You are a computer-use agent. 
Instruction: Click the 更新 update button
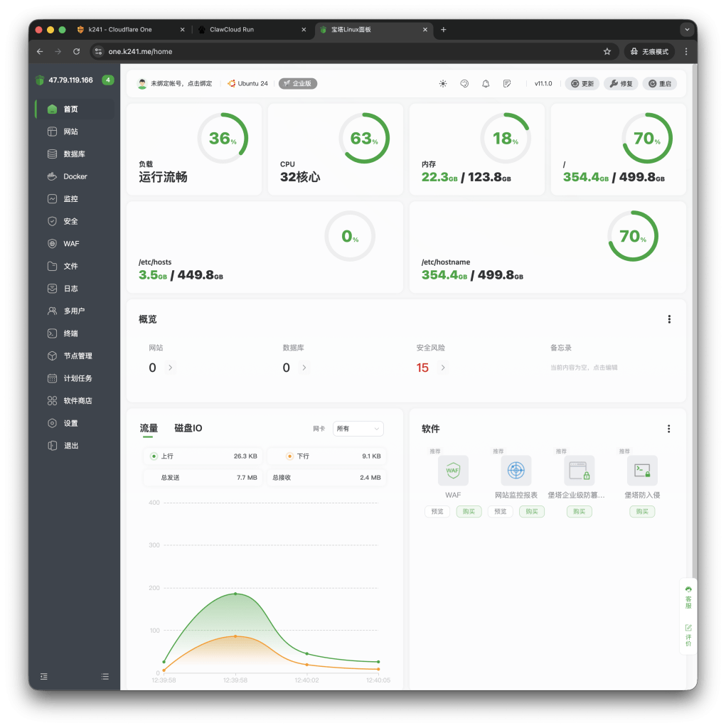[x=582, y=83]
